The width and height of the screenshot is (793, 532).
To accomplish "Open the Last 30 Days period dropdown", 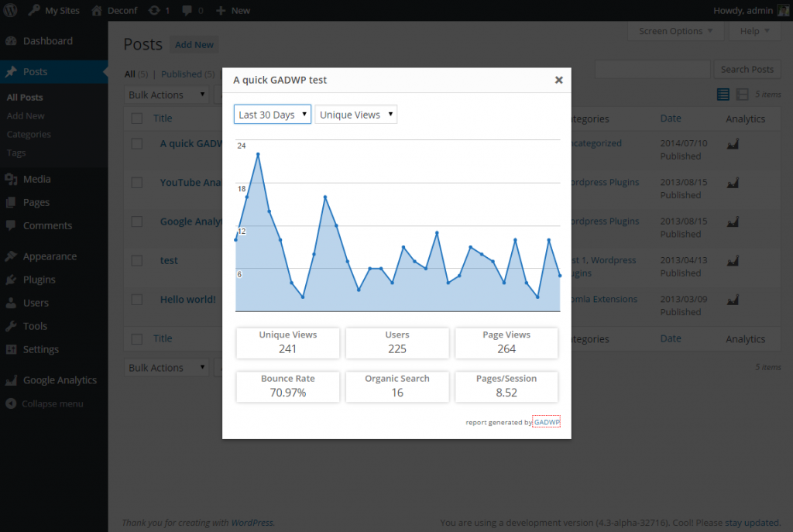I will (x=272, y=115).
